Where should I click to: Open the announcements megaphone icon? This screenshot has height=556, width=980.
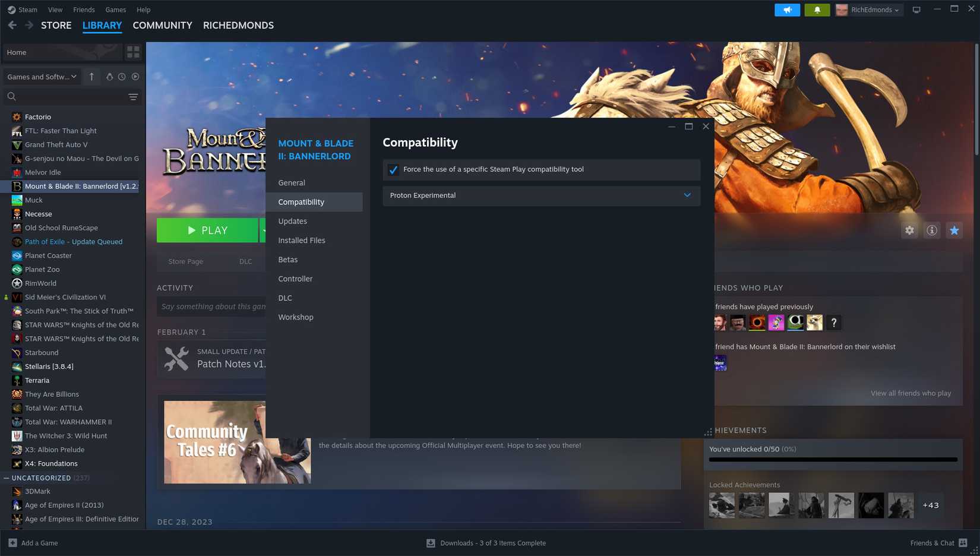(787, 10)
